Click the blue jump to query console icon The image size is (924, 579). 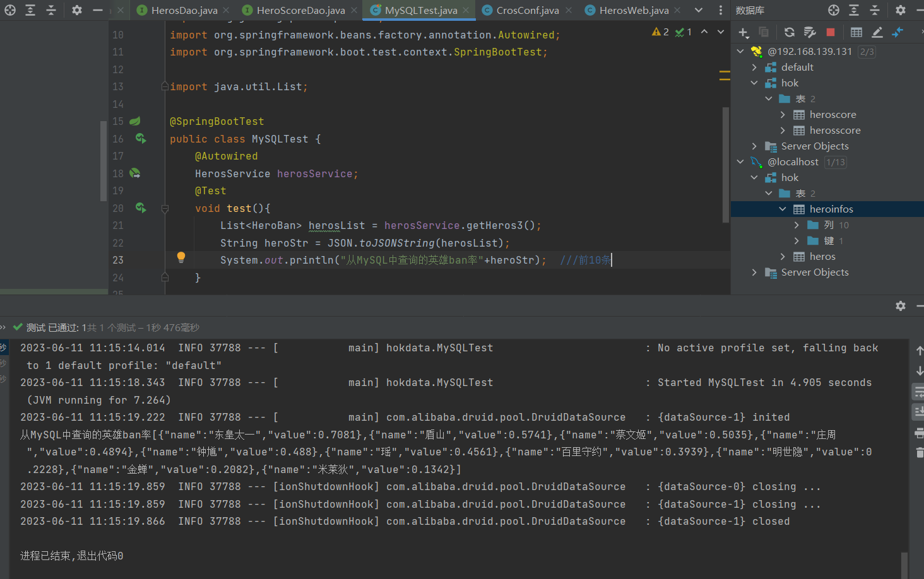click(897, 32)
